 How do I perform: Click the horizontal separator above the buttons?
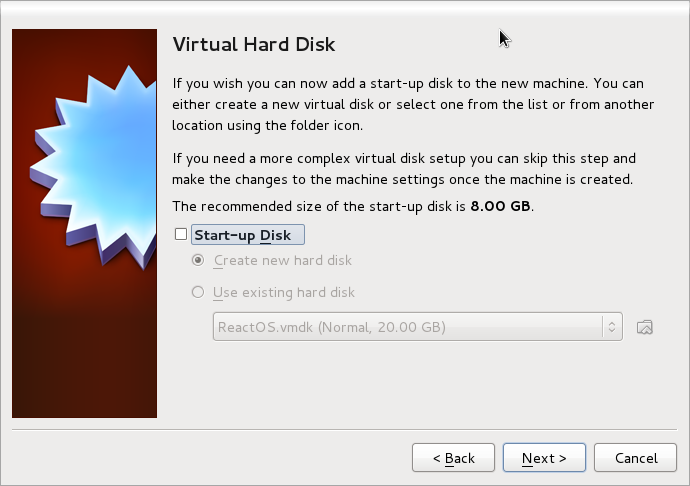coord(345,429)
